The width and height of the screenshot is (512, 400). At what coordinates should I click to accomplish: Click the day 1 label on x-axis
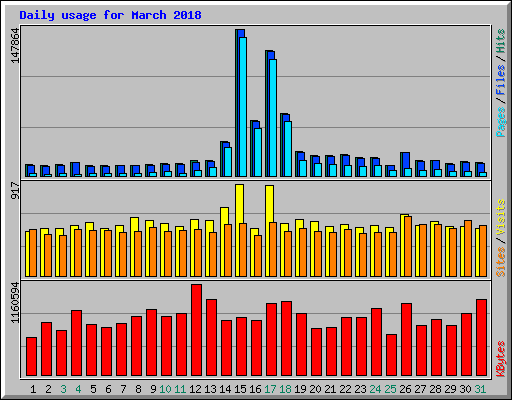33,389
